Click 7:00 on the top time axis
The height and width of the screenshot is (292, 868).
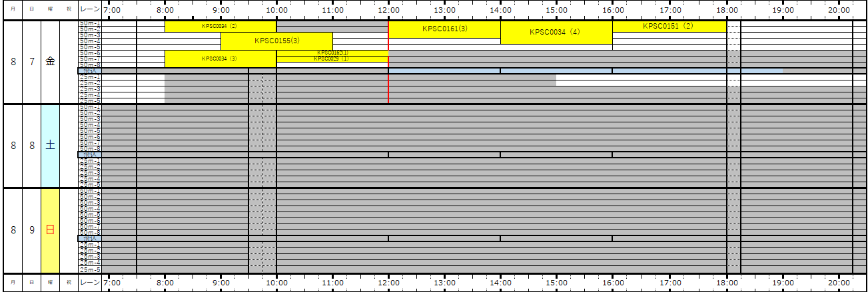coord(113,10)
